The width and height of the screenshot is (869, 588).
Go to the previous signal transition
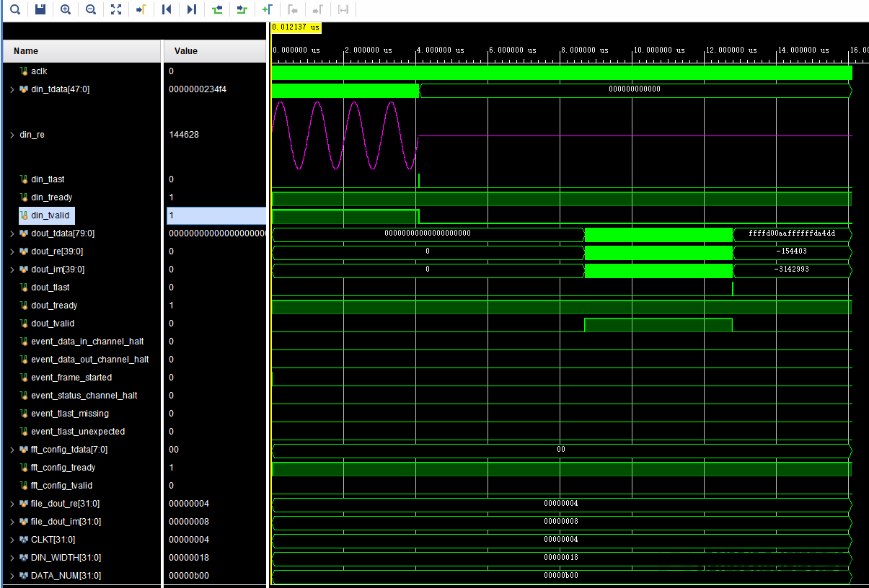pyautogui.click(x=217, y=9)
